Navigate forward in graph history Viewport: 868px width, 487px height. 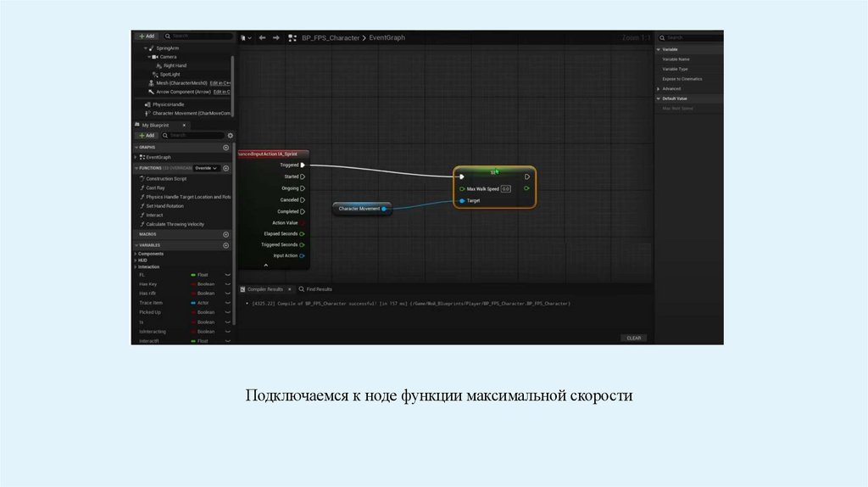(x=275, y=37)
